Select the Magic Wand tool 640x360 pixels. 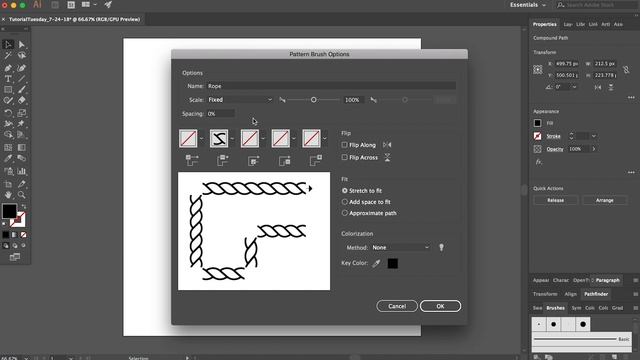click(8, 56)
